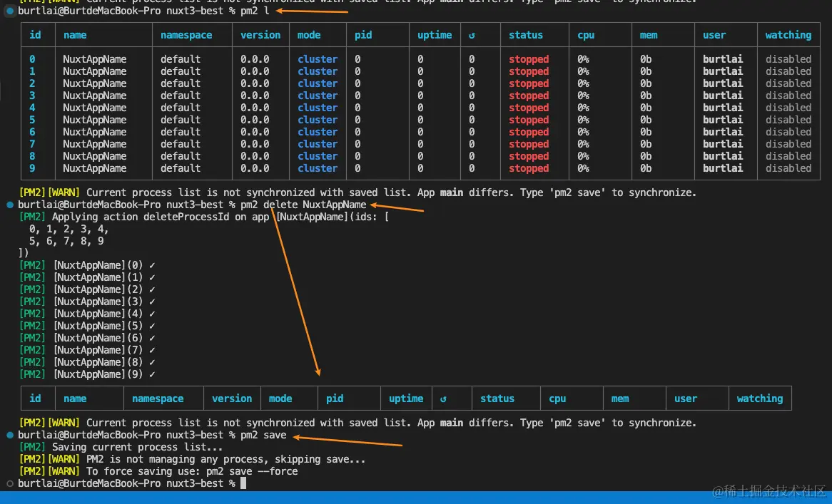This screenshot has height=504, width=832.
Task: Click the checkmark after [NuxtAppName](9)
Action: pos(152,374)
